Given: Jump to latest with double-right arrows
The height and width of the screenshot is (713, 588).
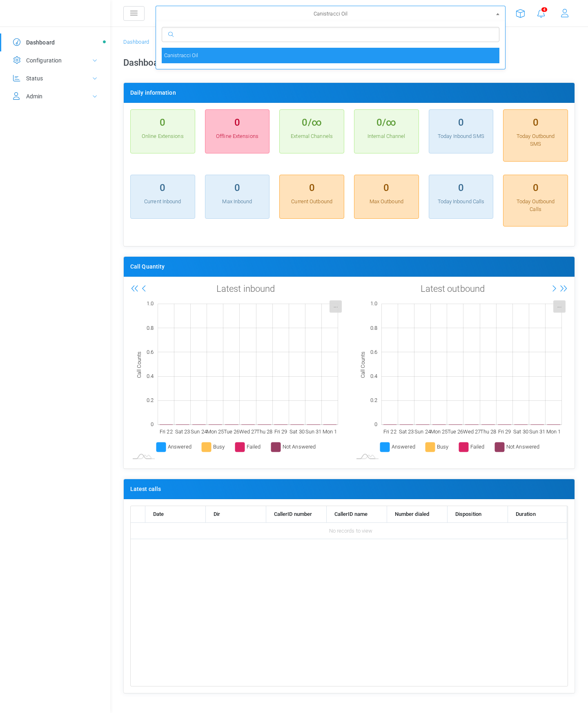Looking at the screenshot, I should pos(563,289).
